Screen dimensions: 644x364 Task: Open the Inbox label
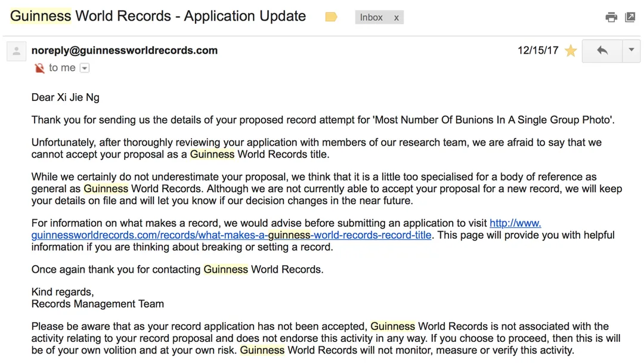click(x=371, y=18)
